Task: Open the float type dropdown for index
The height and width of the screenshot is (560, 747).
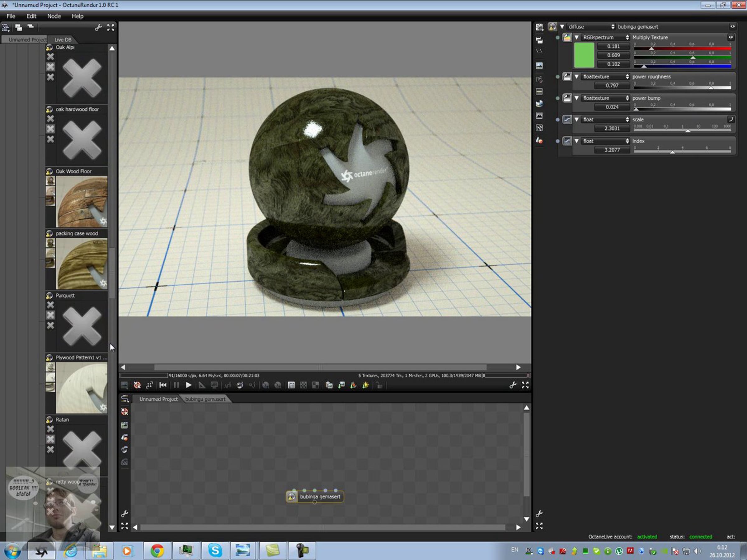Action: [606, 141]
